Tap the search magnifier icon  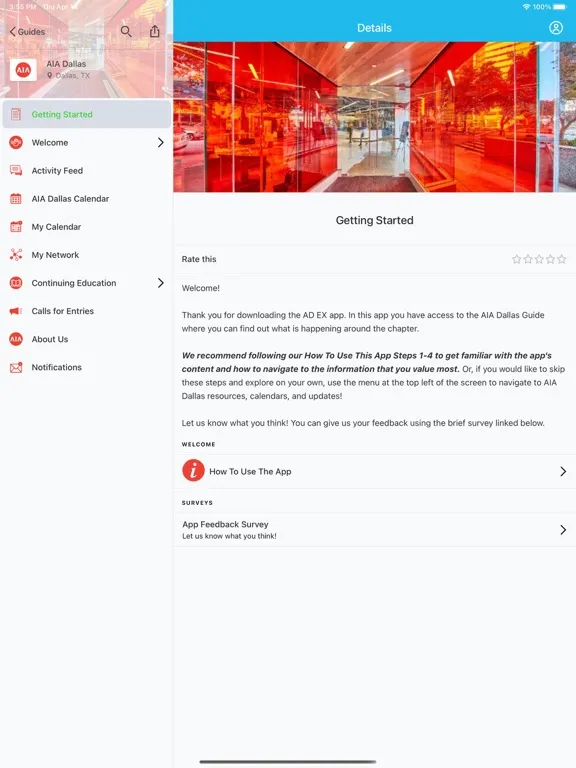[126, 31]
